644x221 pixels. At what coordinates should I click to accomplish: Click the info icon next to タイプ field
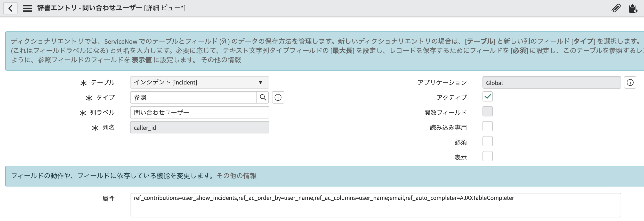tap(278, 97)
